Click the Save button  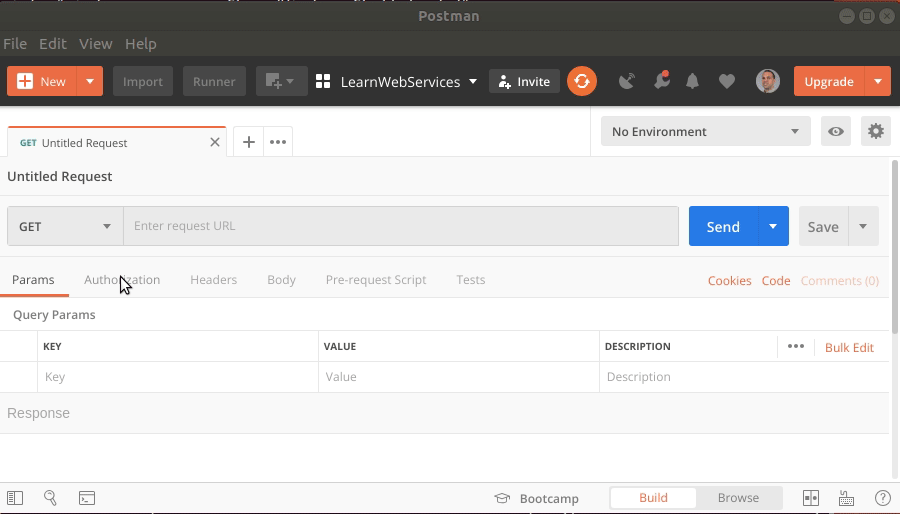point(823,226)
